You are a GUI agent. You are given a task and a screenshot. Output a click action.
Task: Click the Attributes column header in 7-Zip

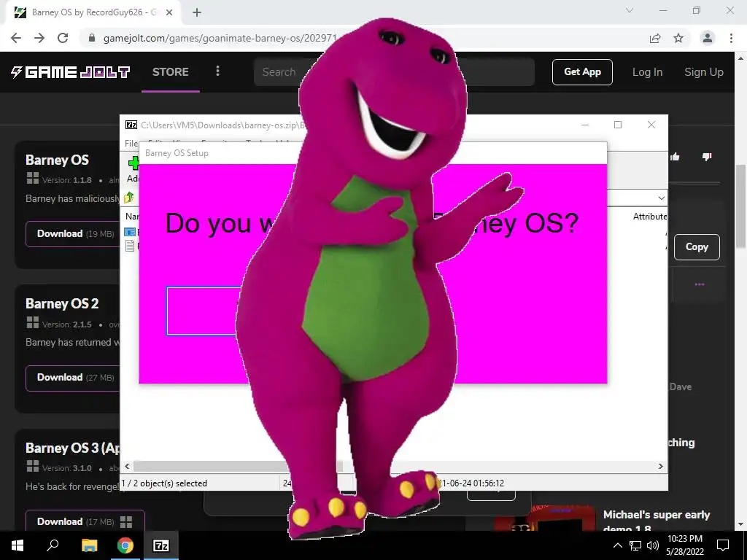point(650,216)
